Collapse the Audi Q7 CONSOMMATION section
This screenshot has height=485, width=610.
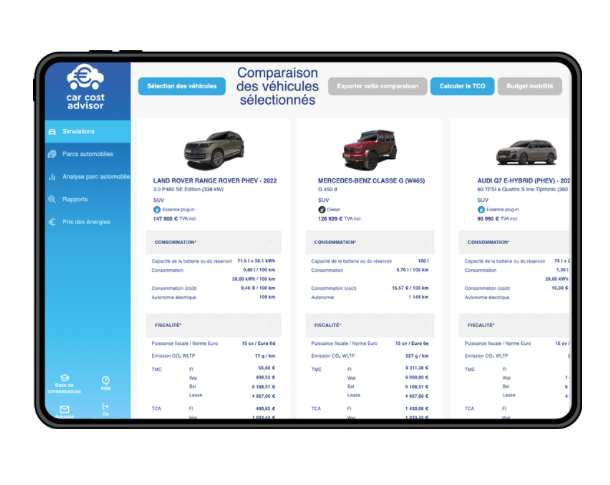(514, 242)
